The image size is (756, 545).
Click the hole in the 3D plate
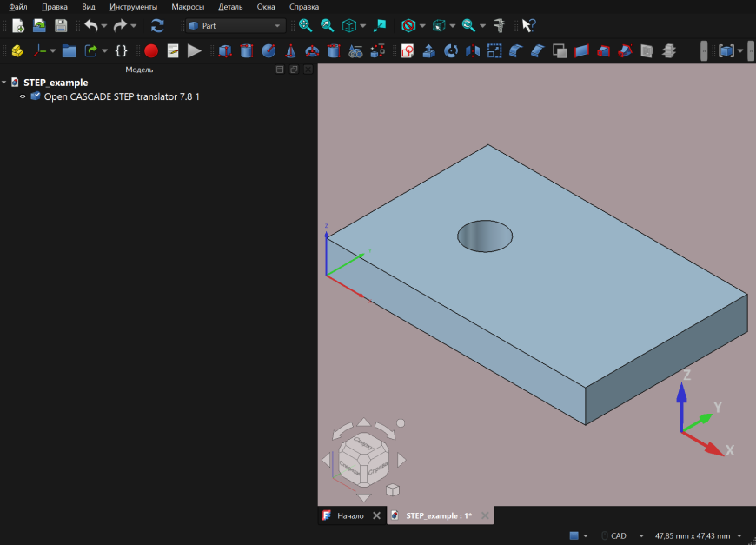(x=485, y=236)
